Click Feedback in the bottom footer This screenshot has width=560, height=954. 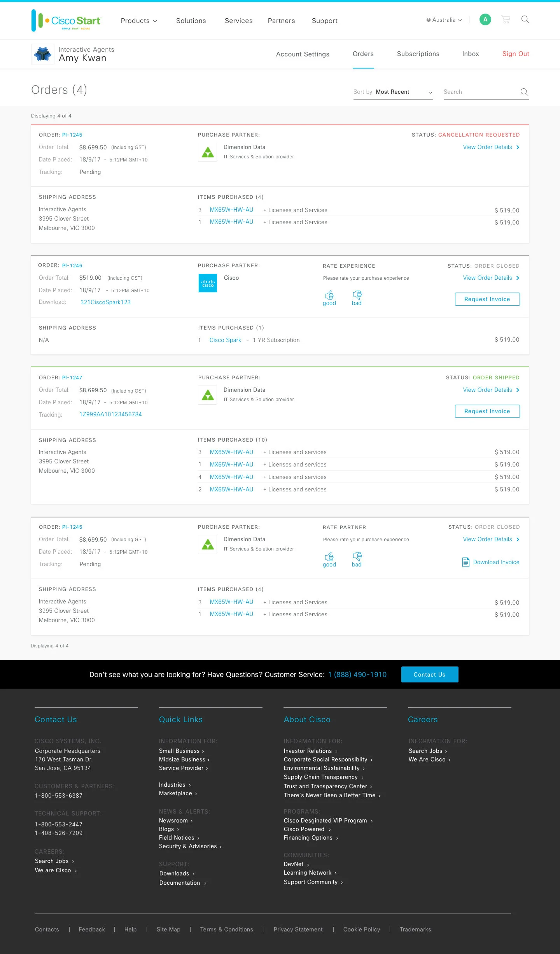point(92,929)
